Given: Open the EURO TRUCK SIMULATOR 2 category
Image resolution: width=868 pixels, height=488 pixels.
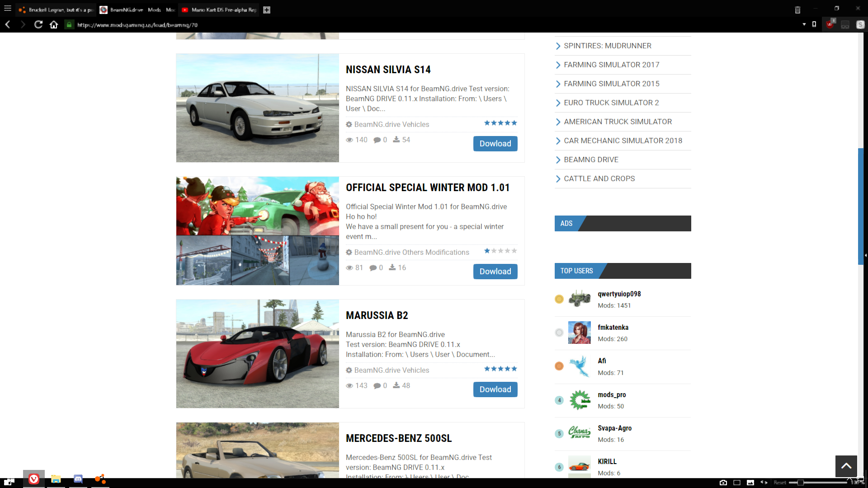Looking at the screenshot, I should [x=611, y=103].
